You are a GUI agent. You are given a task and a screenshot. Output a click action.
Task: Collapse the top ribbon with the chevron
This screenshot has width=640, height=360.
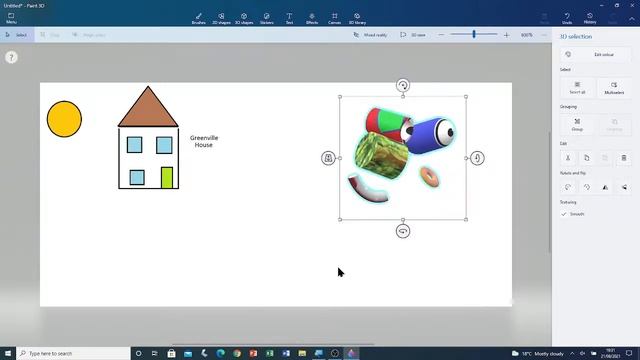coord(631,19)
